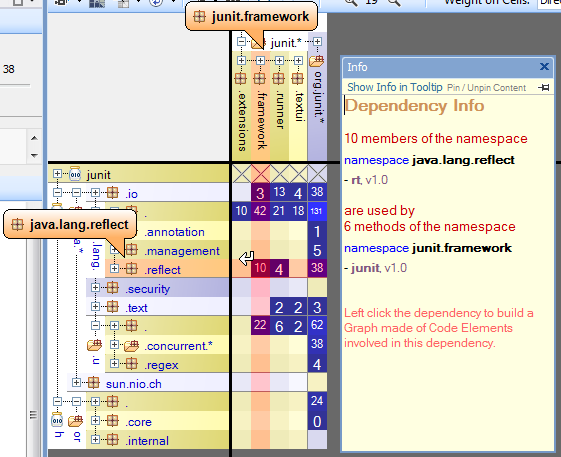
Task: Click the .reflect namespace icon
Action: [132, 268]
